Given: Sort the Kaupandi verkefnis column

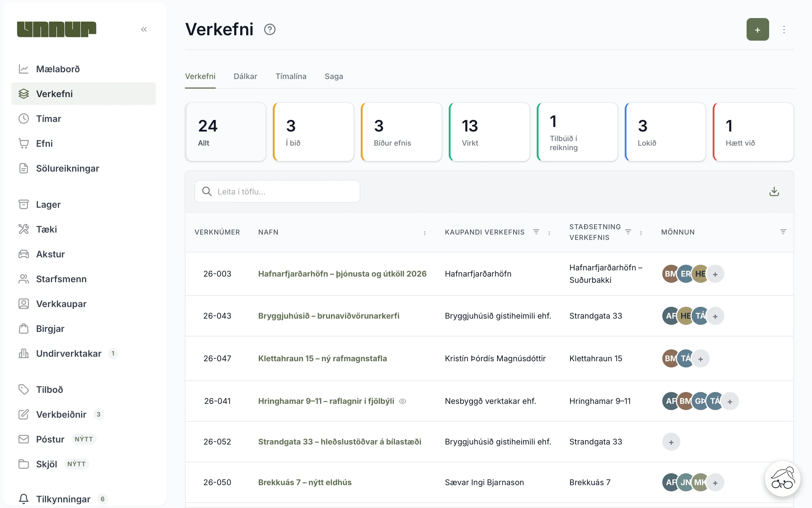Looking at the screenshot, I should point(549,233).
